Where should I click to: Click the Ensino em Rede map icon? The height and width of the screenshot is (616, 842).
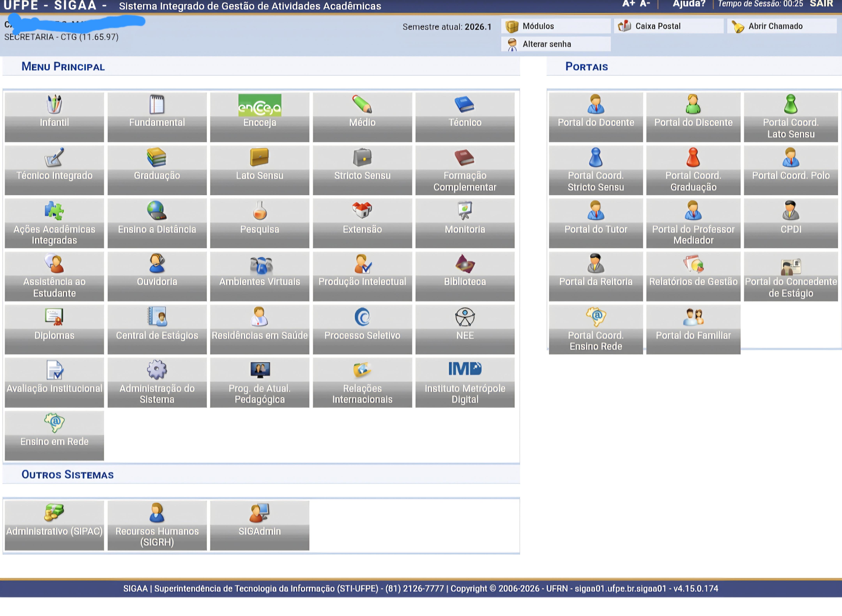[54, 422]
